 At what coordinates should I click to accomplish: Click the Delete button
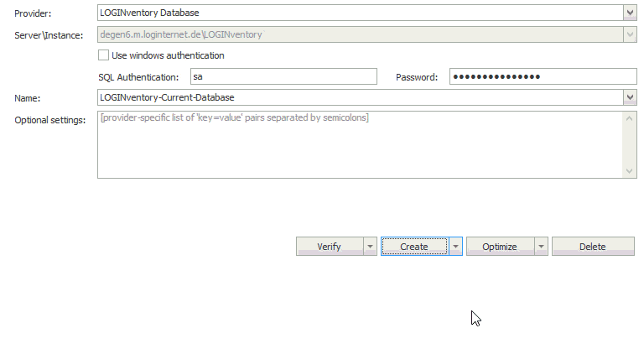(x=593, y=247)
